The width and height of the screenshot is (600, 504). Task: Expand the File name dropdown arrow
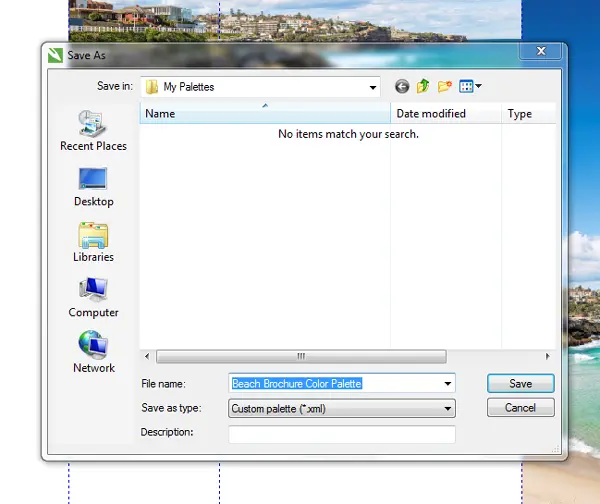(x=447, y=383)
